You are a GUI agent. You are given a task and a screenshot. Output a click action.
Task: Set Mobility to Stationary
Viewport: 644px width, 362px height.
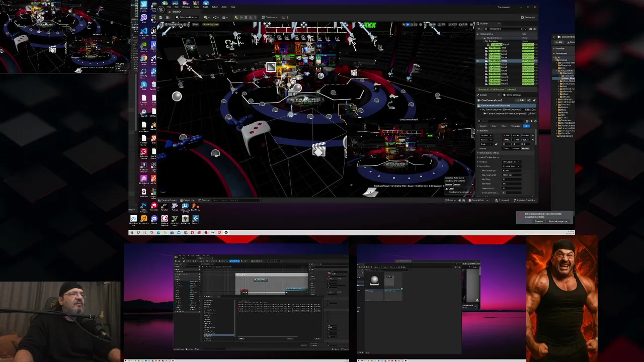click(x=516, y=148)
